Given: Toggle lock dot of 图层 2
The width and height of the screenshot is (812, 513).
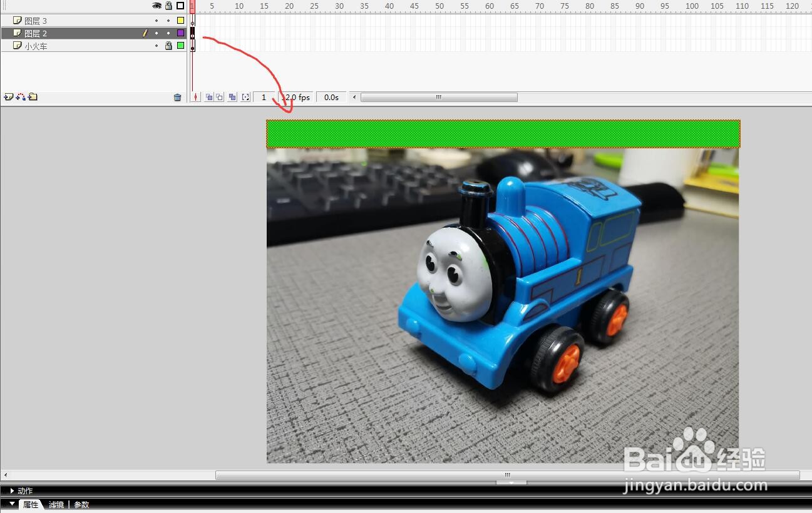Looking at the screenshot, I should (x=168, y=33).
